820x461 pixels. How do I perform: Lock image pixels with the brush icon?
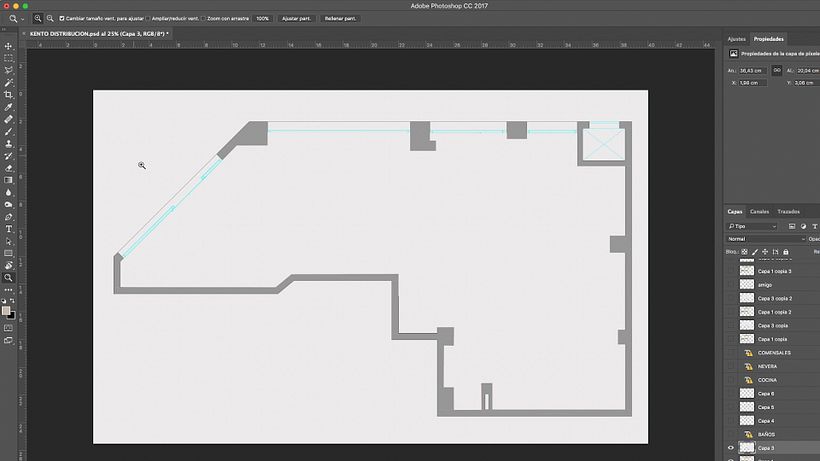pos(755,252)
